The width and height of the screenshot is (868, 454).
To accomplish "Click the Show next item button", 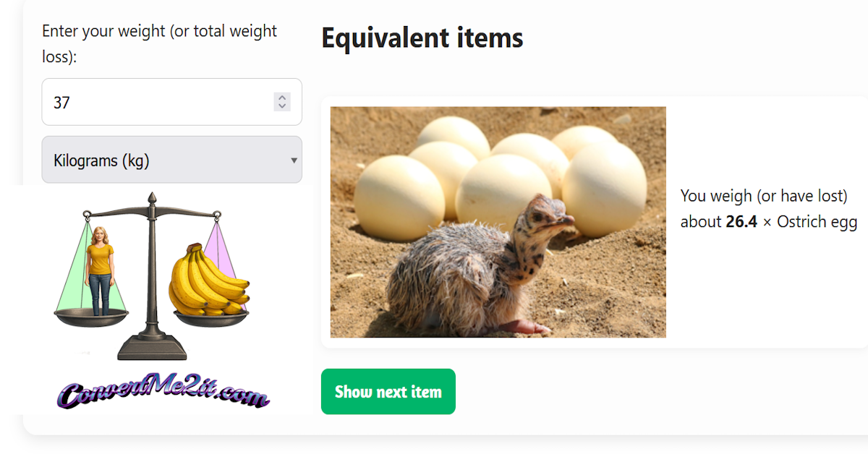I will (388, 392).
